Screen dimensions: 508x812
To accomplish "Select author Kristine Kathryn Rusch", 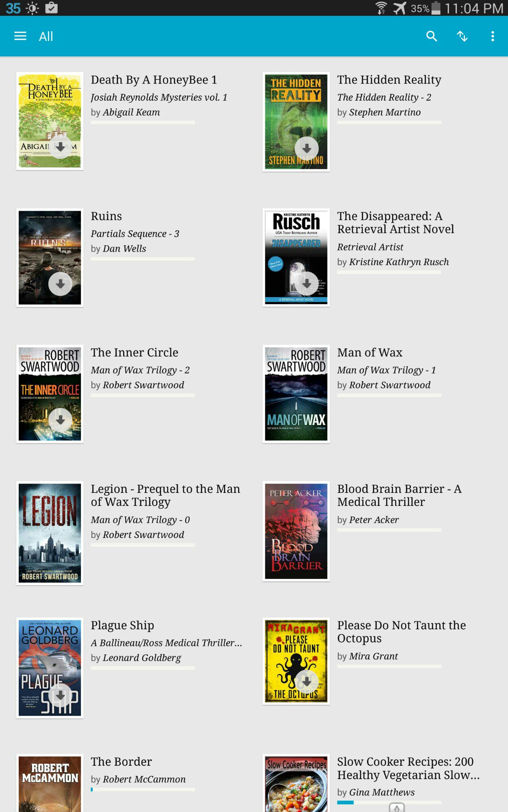I will click(399, 262).
